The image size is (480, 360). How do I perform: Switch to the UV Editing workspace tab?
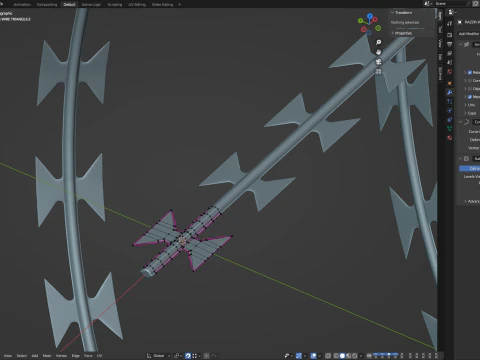(137, 4)
